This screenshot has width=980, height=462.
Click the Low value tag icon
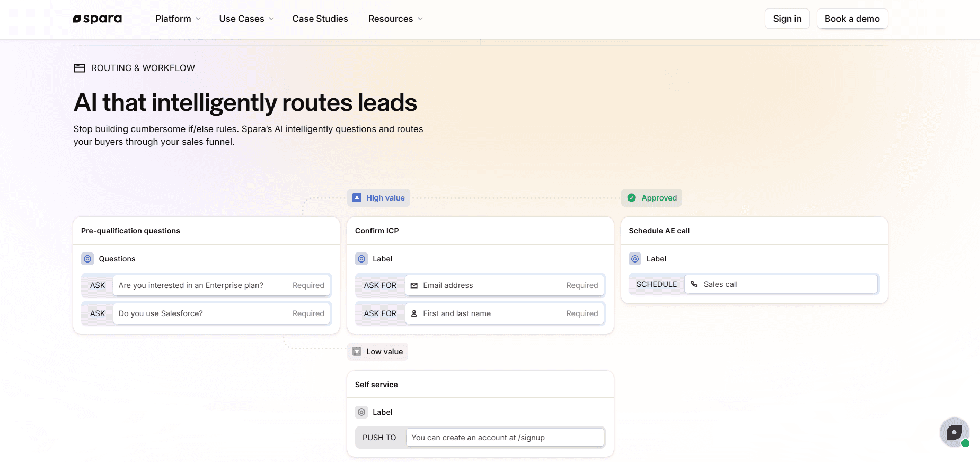(357, 352)
